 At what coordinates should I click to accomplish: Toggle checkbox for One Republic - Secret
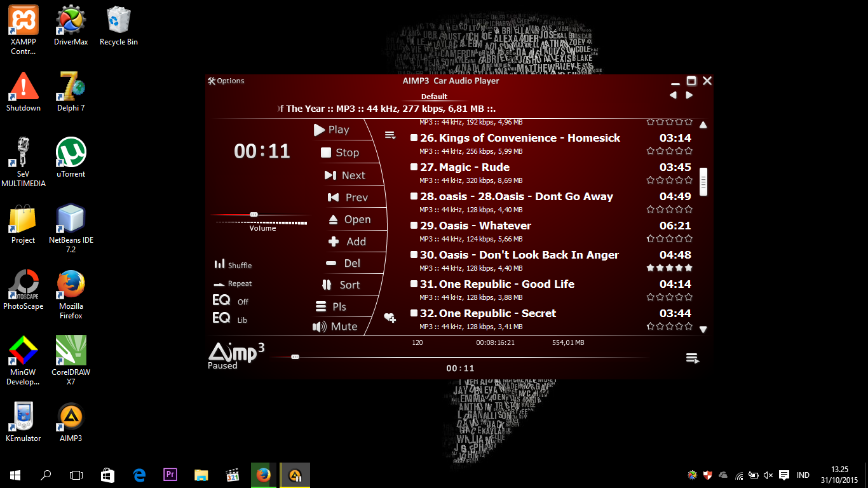point(414,313)
